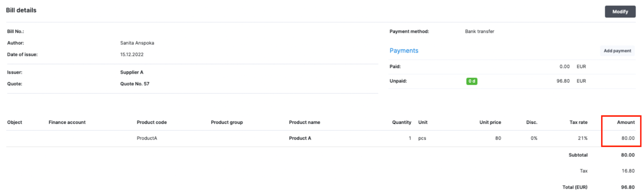The width and height of the screenshot is (644, 193).
Task: Click the Total (EUR) 96.80 value
Action: point(627,187)
